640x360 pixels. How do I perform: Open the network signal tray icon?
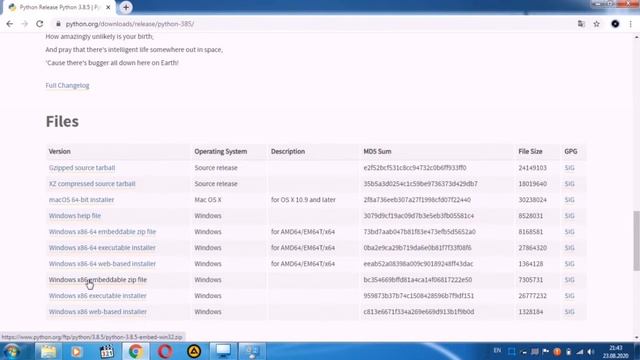tap(580, 351)
